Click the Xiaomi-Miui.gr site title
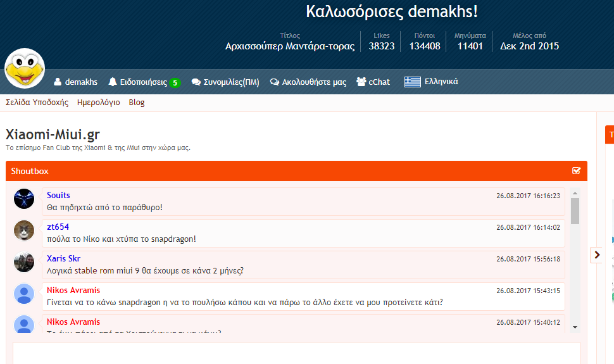The height and width of the screenshot is (364, 614). coord(53,135)
